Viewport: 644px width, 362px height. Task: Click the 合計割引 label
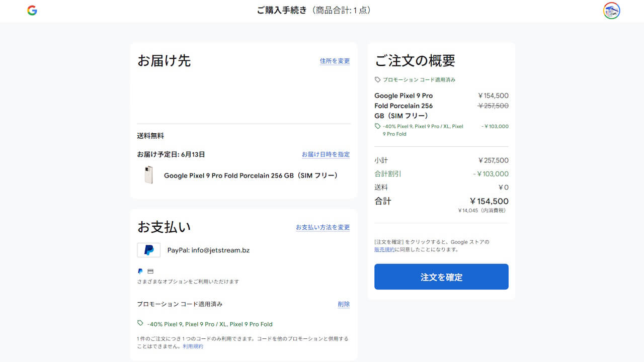(388, 174)
